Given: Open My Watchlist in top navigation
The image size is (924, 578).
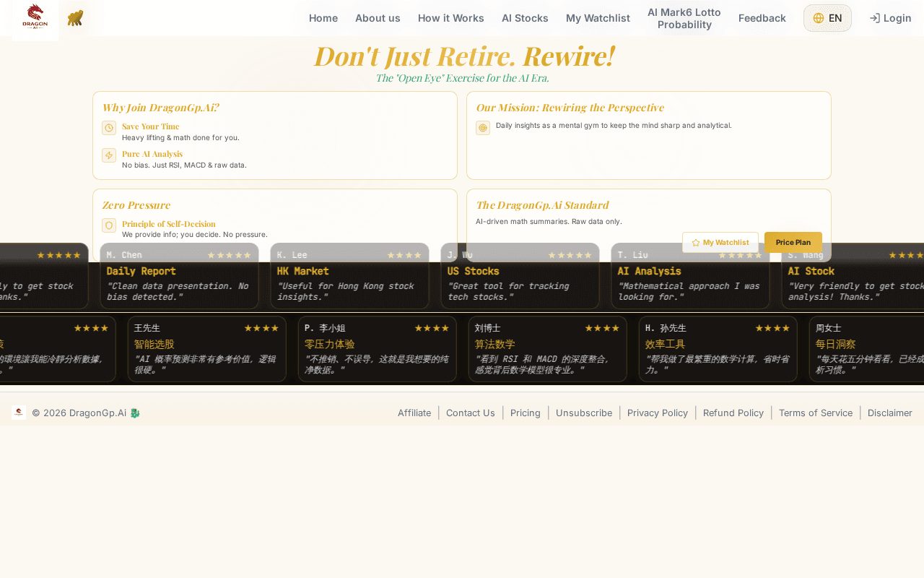Looking at the screenshot, I should pos(598,18).
